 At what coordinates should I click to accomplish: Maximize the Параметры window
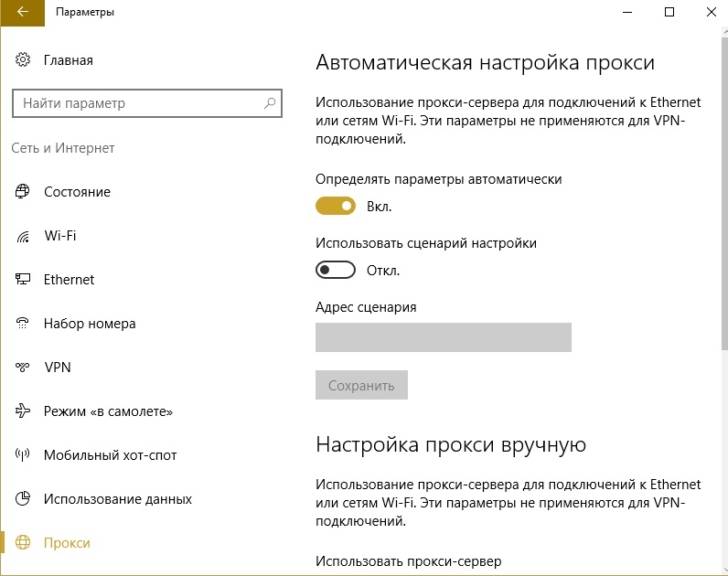pyautogui.click(x=669, y=13)
